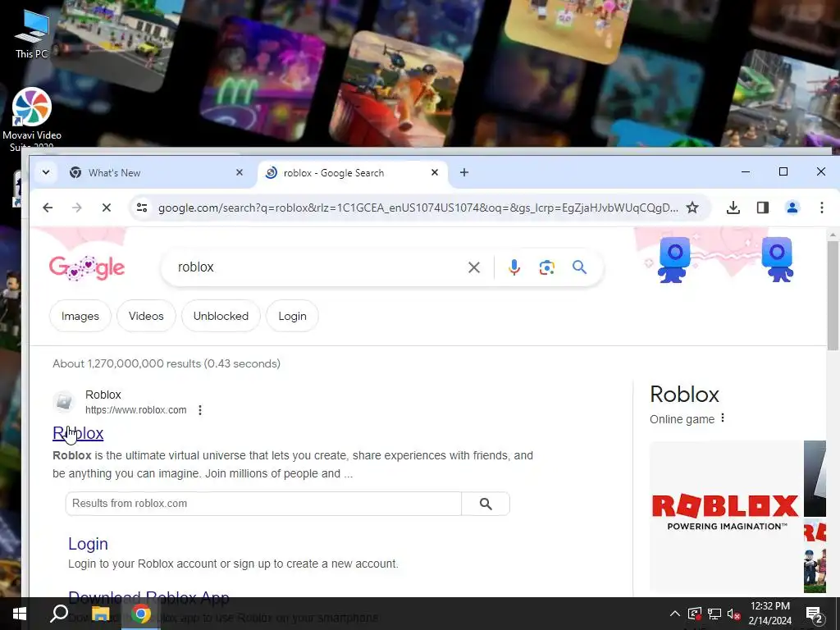The height and width of the screenshot is (630, 840).
Task: Select the Unblocked filter chip
Action: tap(221, 316)
